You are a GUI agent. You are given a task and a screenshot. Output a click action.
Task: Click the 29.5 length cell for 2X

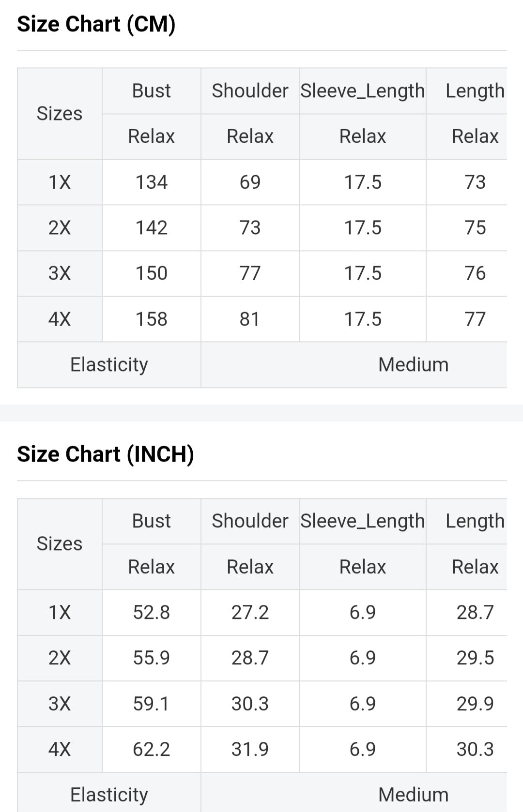coord(475,658)
